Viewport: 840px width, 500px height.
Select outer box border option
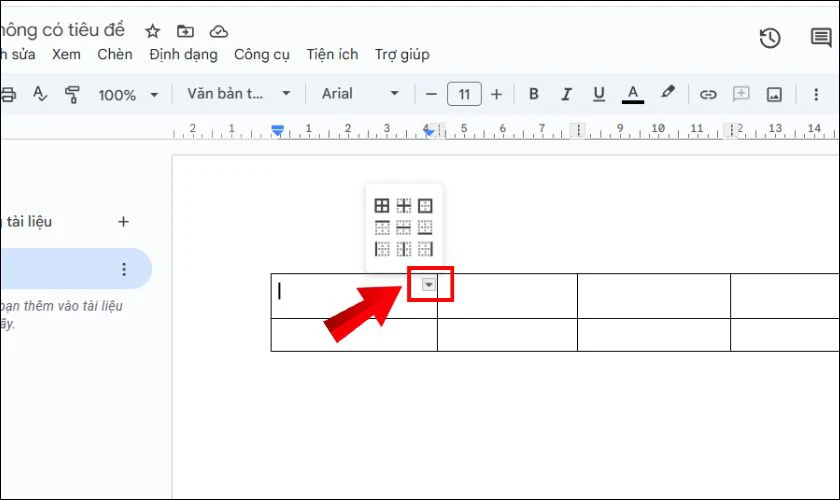[x=425, y=205]
